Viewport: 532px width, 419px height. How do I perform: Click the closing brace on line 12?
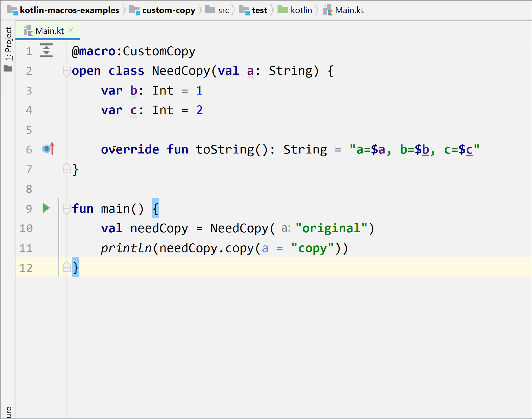click(x=75, y=267)
